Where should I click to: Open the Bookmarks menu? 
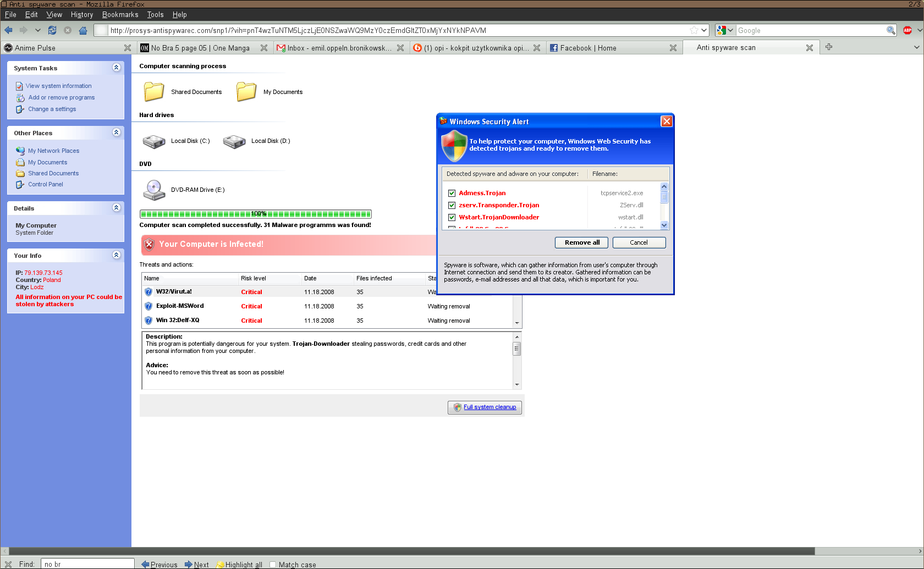click(120, 15)
